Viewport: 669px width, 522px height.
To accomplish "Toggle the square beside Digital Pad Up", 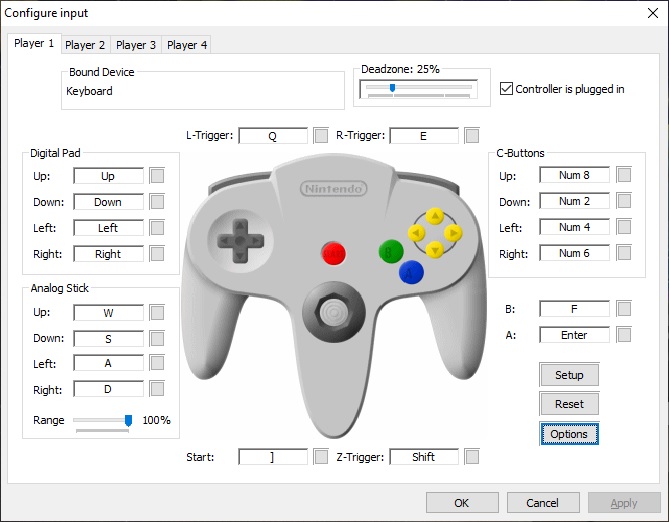I will [157, 176].
